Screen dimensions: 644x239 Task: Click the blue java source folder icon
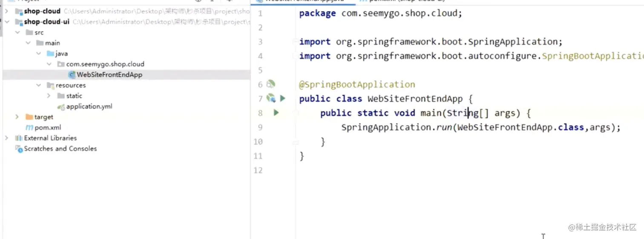point(51,54)
